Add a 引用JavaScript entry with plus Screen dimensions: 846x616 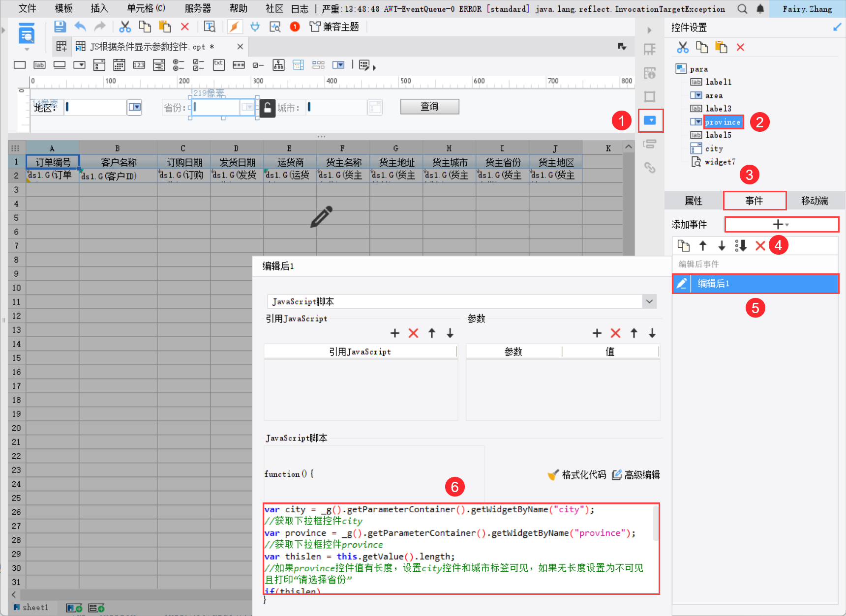coord(394,333)
